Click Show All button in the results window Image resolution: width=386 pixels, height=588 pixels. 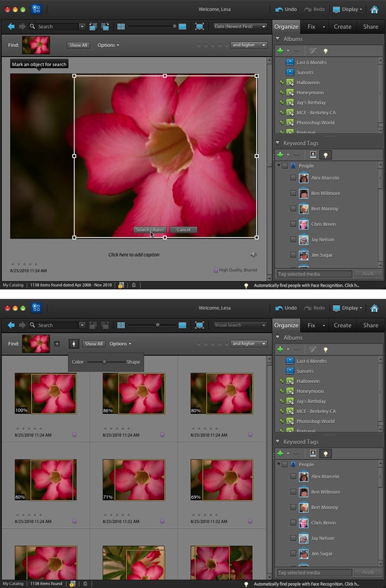[94, 343]
